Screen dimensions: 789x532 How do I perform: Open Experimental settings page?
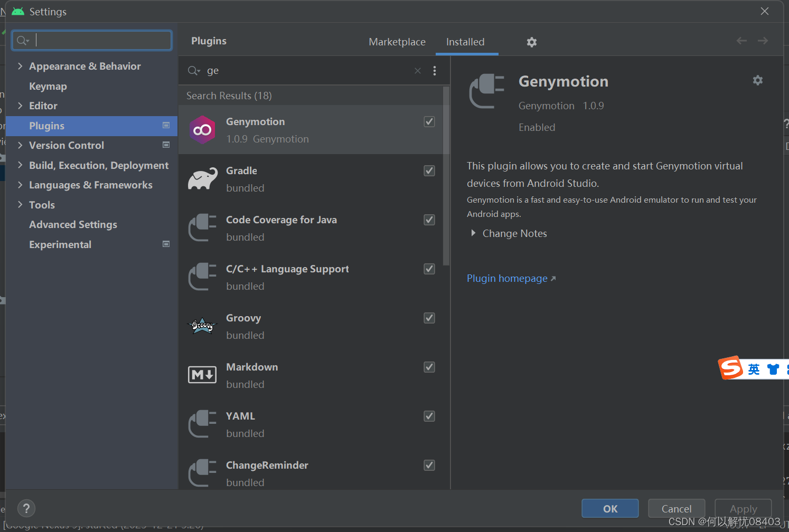coord(60,244)
